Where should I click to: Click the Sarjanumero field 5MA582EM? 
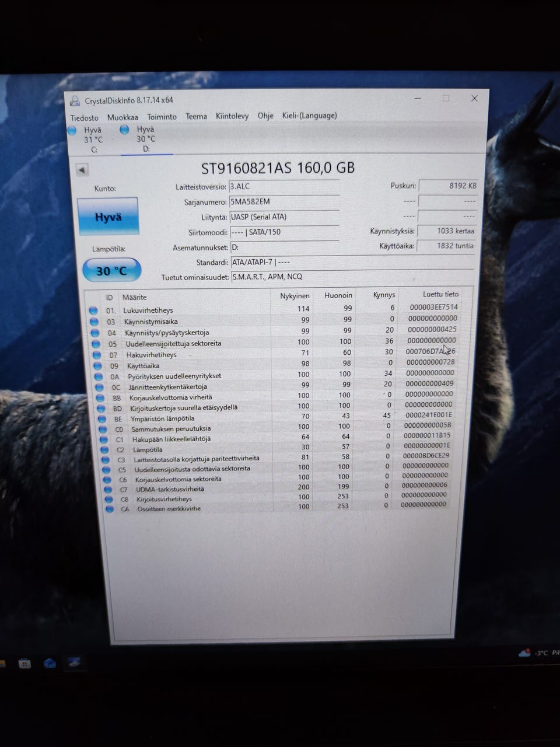284,202
